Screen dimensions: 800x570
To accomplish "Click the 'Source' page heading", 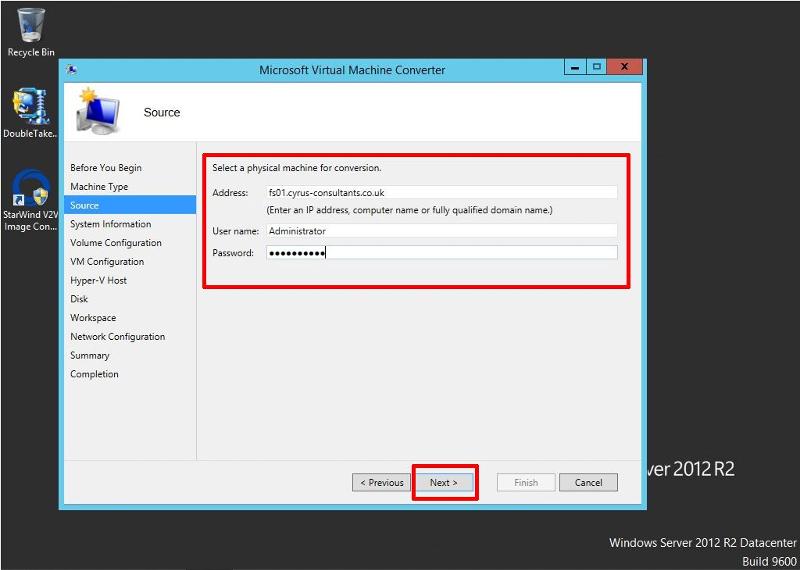I will pos(162,112).
